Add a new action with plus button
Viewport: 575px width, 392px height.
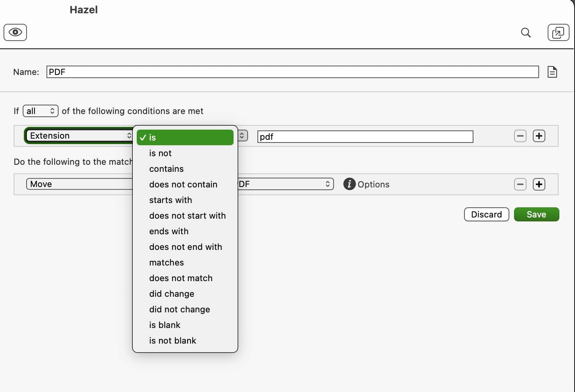539,184
